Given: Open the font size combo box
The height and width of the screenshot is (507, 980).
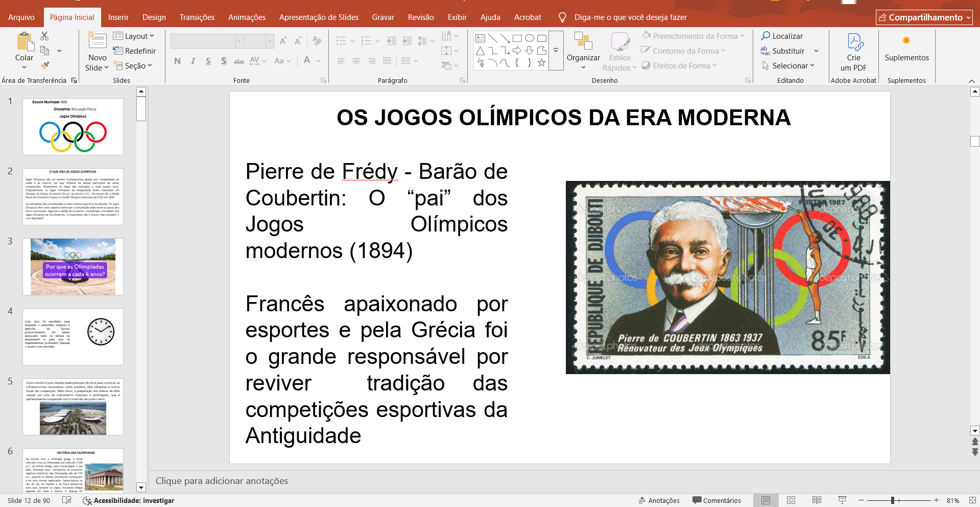Looking at the screenshot, I should (259, 41).
